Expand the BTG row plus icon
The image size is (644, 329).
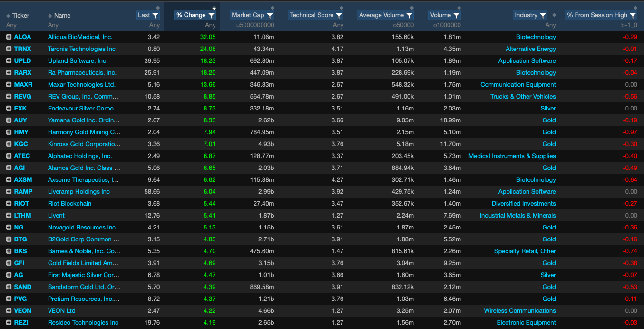tap(9, 239)
